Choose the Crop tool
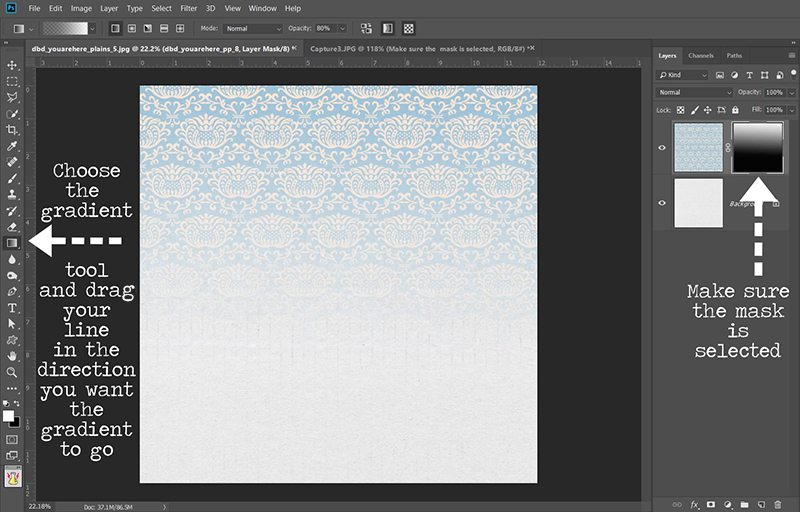 pyautogui.click(x=13, y=129)
